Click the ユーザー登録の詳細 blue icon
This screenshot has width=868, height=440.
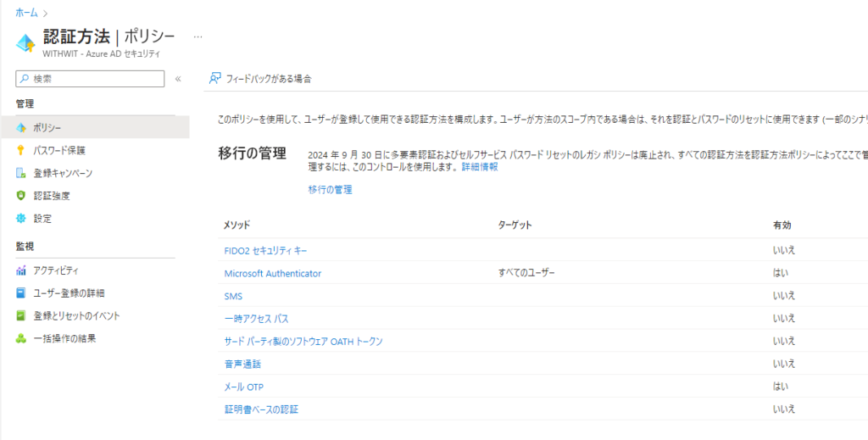tap(21, 293)
